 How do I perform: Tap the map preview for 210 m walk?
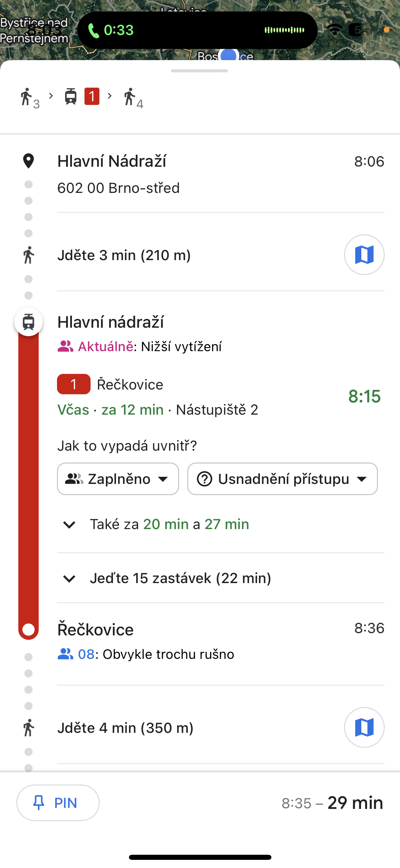coord(364,255)
